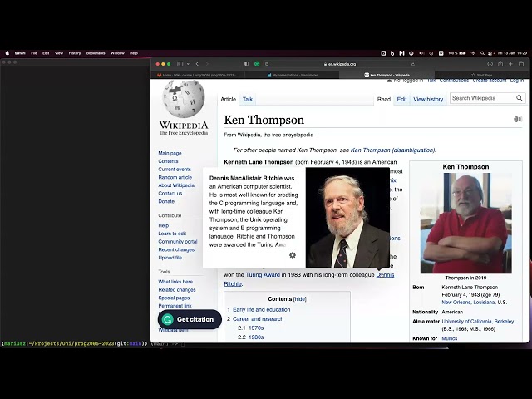Click the Wikipedia globe logo
The width and height of the screenshot is (532, 399).
click(184, 99)
